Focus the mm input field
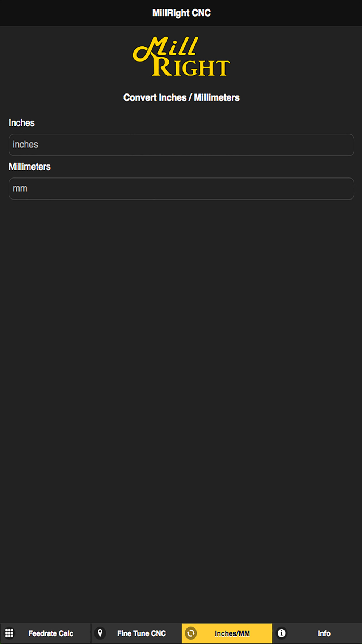 tap(181, 189)
